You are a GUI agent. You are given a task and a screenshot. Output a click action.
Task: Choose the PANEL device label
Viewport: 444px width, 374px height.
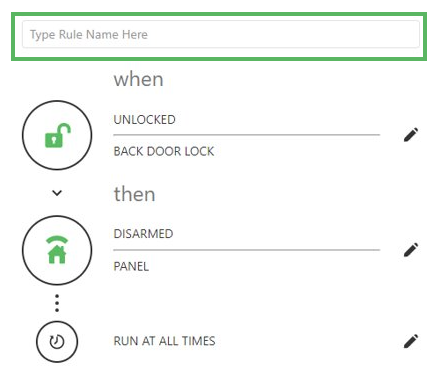(131, 266)
